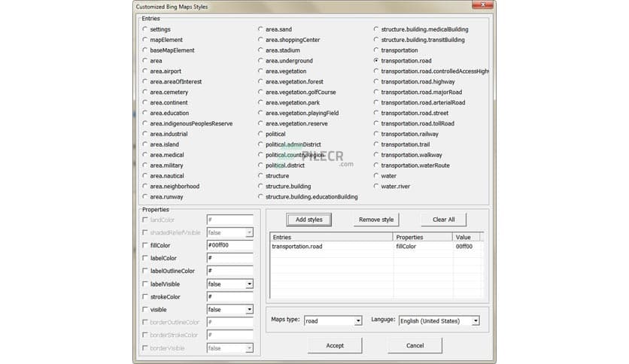
Task: Choose the mapElement radio option
Action: (x=144, y=40)
